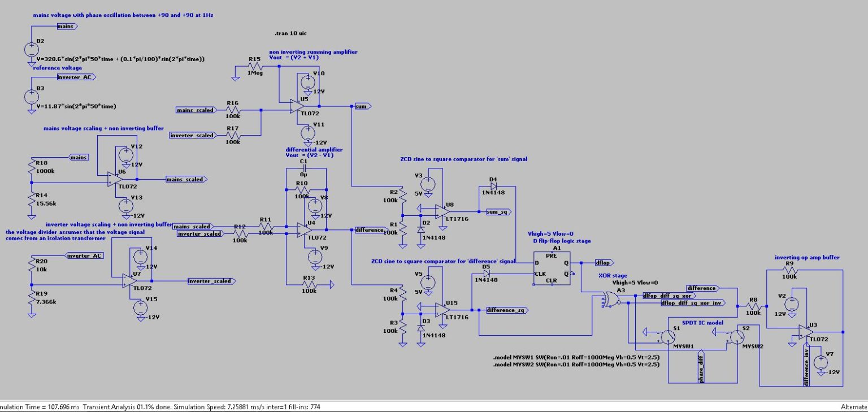Click the C1 capacitor symbol
The image size is (868, 412).
pyautogui.click(x=304, y=167)
